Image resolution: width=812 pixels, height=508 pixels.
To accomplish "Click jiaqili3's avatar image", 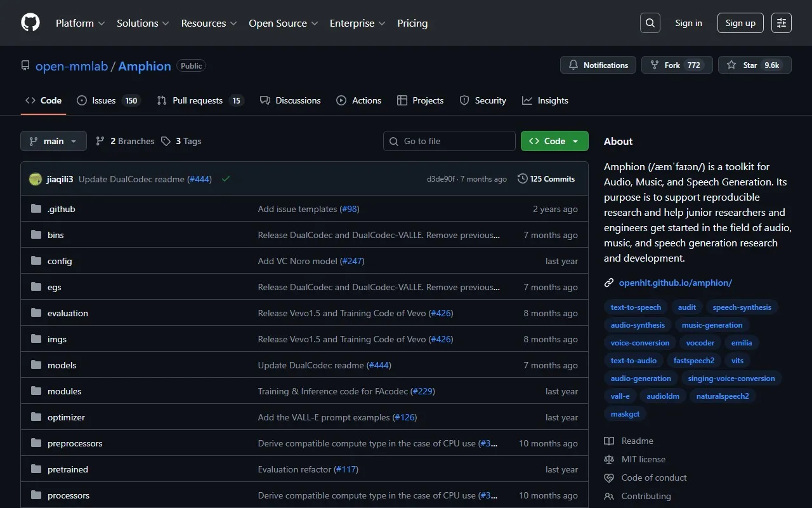I will [36, 179].
